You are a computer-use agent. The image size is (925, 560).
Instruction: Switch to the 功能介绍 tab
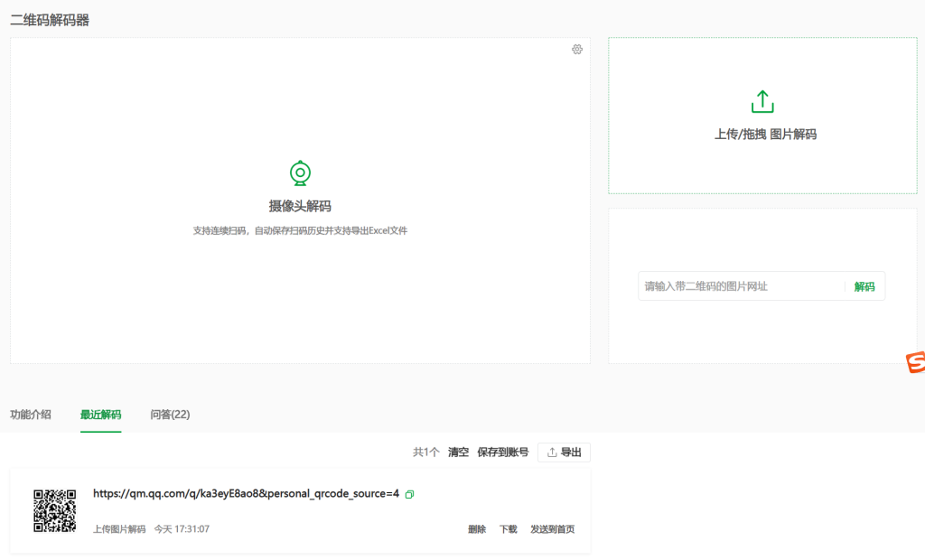point(31,415)
